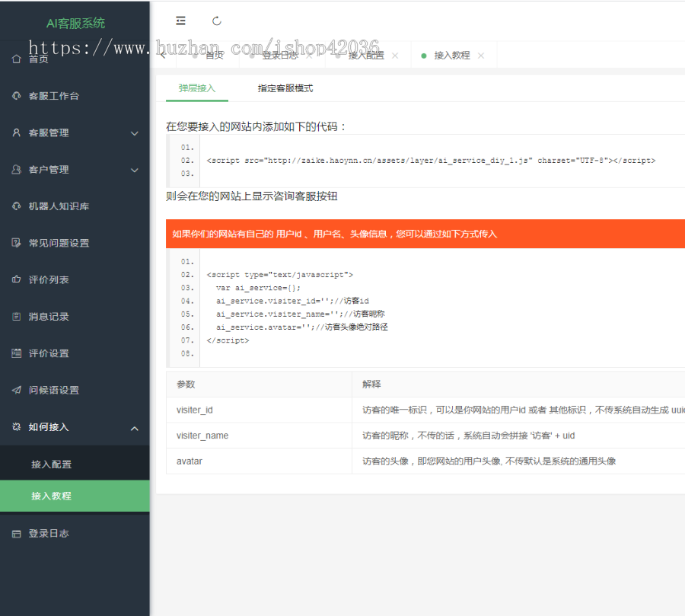
Task: Close the 接入配置 page tab
Action: point(394,56)
